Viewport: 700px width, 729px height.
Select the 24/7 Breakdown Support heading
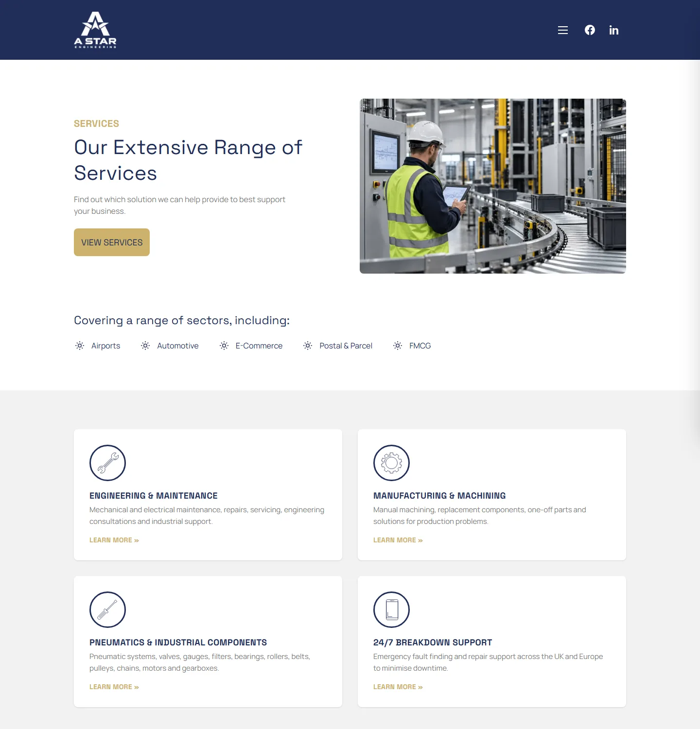(433, 642)
